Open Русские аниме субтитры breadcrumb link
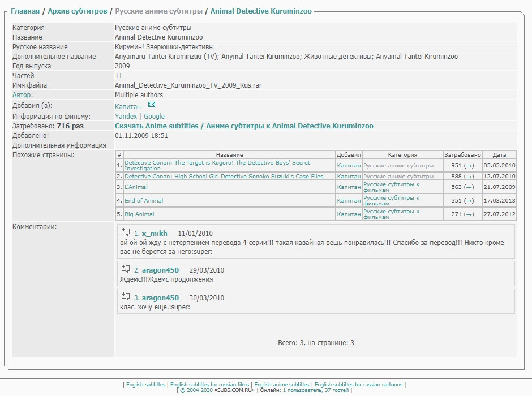Viewport: 532px width, 396px height. tap(158, 11)
